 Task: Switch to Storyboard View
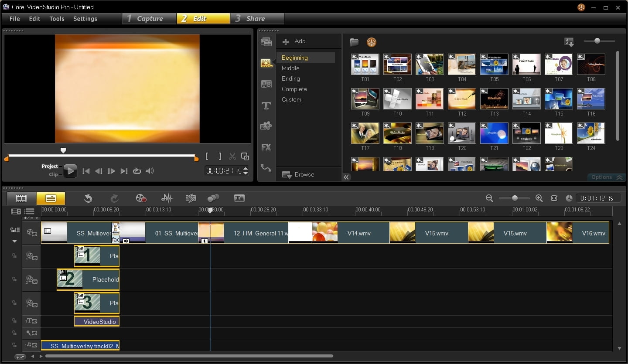coord(21,198)
